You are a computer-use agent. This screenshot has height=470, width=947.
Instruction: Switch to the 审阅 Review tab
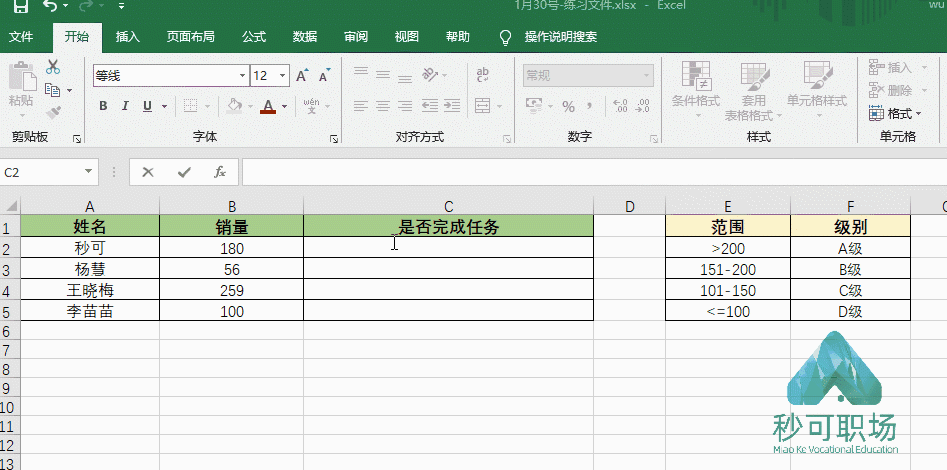click(x=356, y=37)
